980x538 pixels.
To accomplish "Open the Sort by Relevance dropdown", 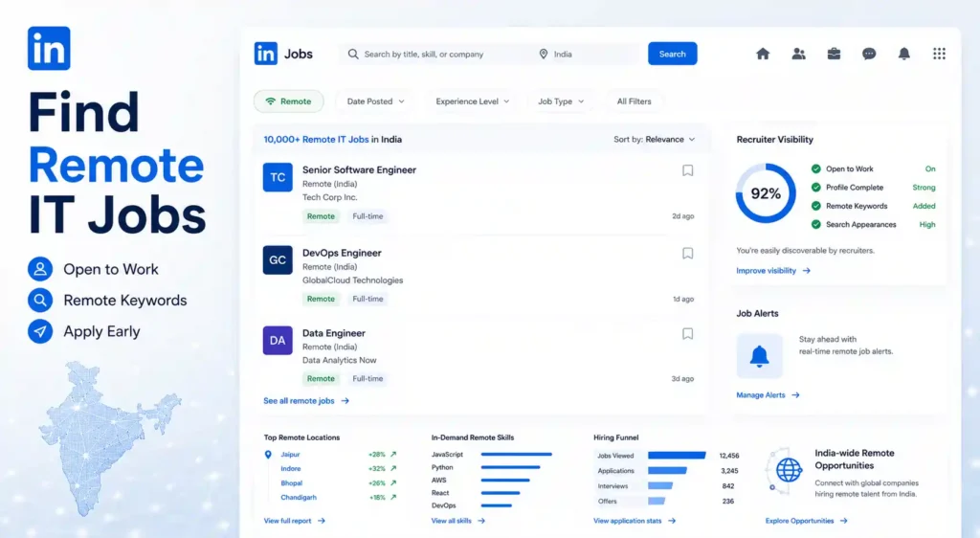I will click(655, 140).
